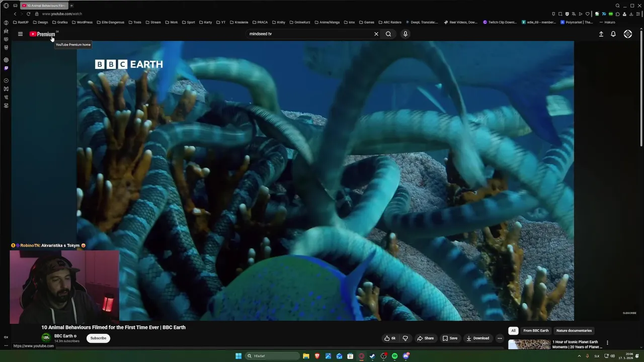Click the address bar URL
The width and height of the screenshot is (644, 362).
click(62, 14)
